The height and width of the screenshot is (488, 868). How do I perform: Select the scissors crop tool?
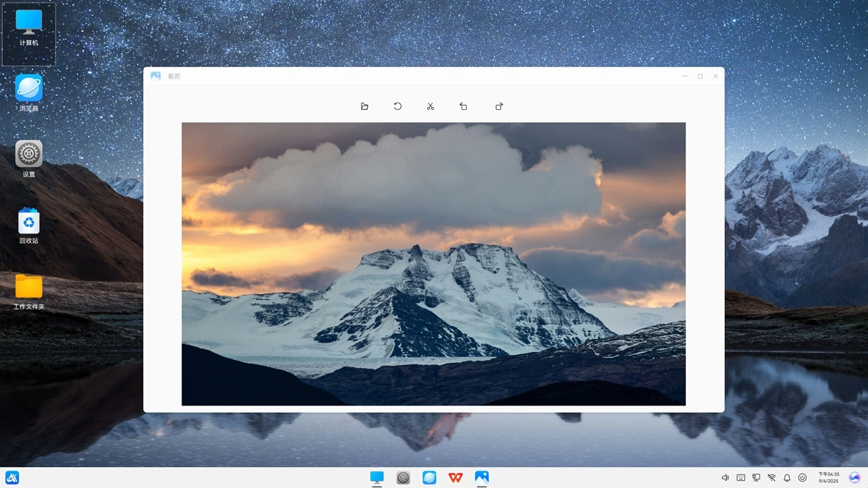pos(430,106)
